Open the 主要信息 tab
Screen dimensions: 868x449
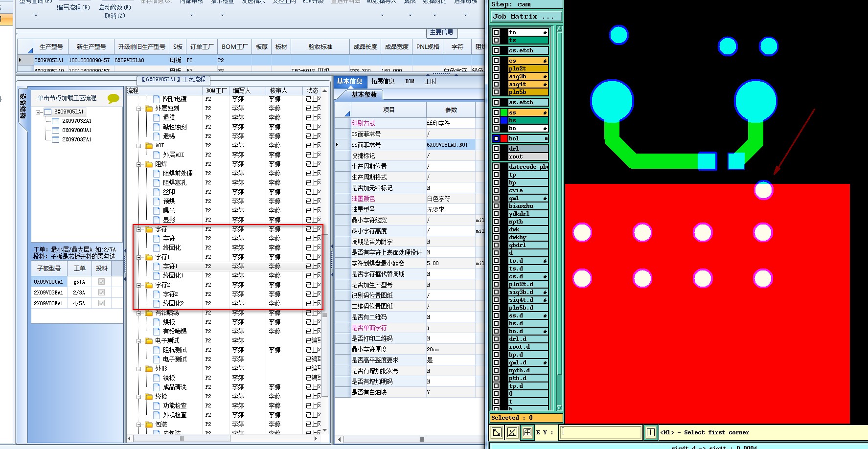441,32
